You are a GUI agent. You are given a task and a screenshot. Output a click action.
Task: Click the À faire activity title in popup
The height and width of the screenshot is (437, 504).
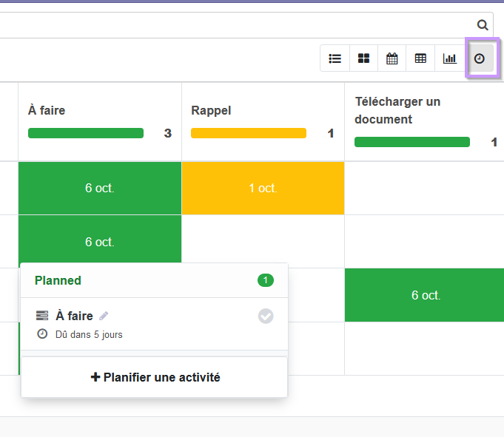[74, 316]
